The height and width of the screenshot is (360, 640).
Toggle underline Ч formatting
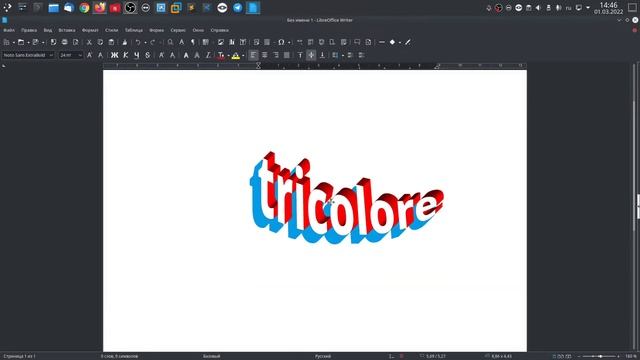pos(137,55)
